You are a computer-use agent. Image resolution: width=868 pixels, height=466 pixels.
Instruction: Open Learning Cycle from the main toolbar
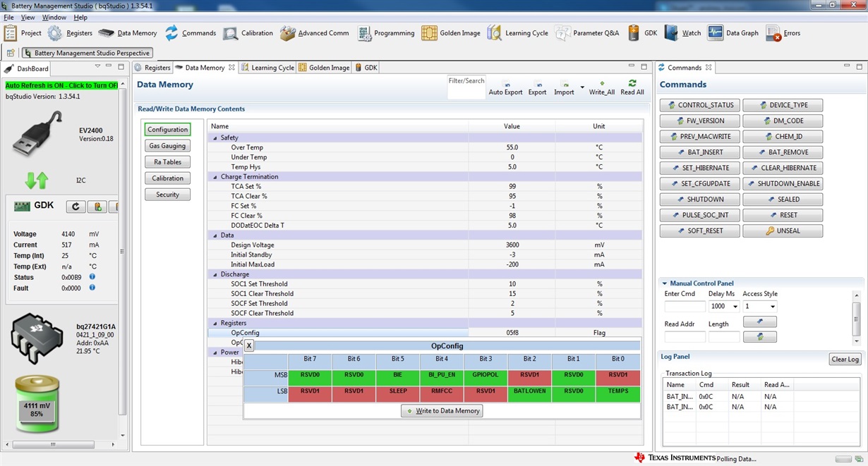pyautogui.click(x=517, y=33)
